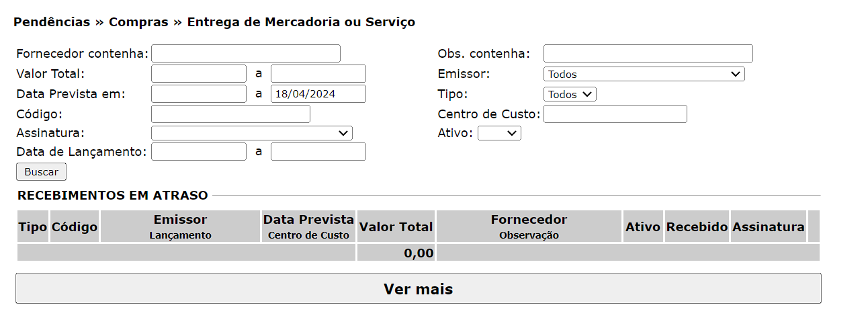This screenshot has height=332, width=868.
Task: Open the Assinatura dropdown
Action: [x=252, y=133]
